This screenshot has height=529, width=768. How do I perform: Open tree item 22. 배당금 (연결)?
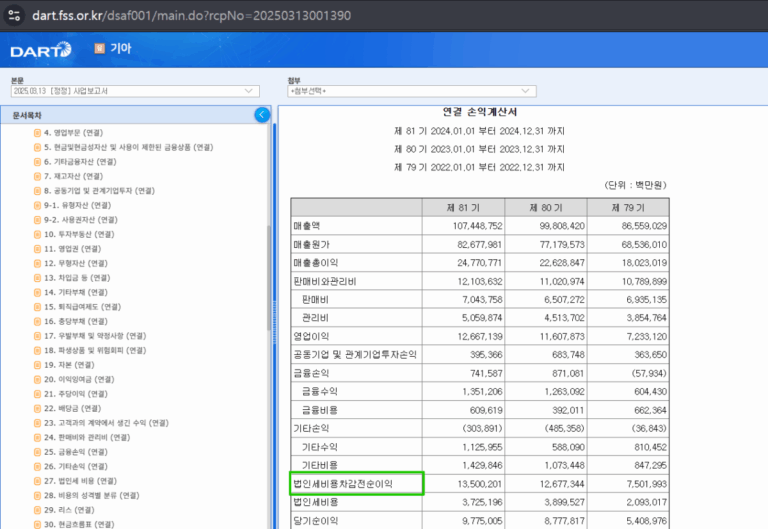[x=72, y=409]
